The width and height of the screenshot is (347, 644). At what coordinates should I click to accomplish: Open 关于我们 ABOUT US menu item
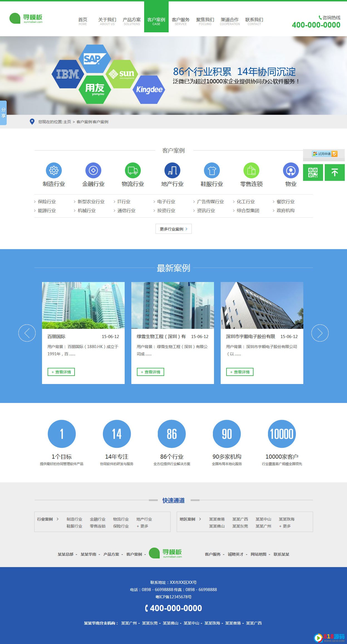click(x=107, y=21)
